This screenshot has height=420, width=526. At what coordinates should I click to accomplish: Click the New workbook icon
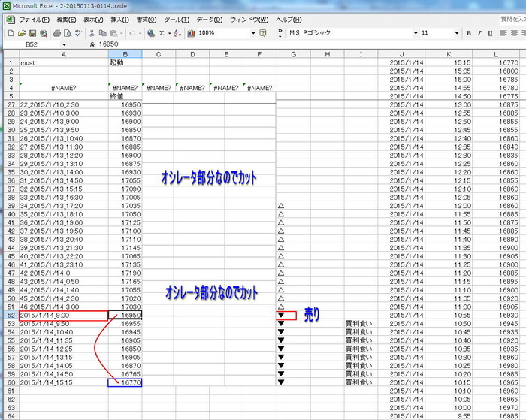point(11,33)
